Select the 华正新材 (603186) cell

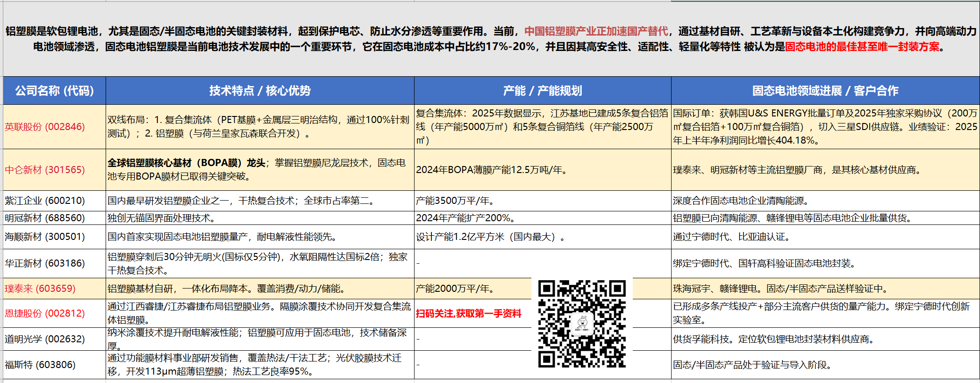(x=45, y=263)
